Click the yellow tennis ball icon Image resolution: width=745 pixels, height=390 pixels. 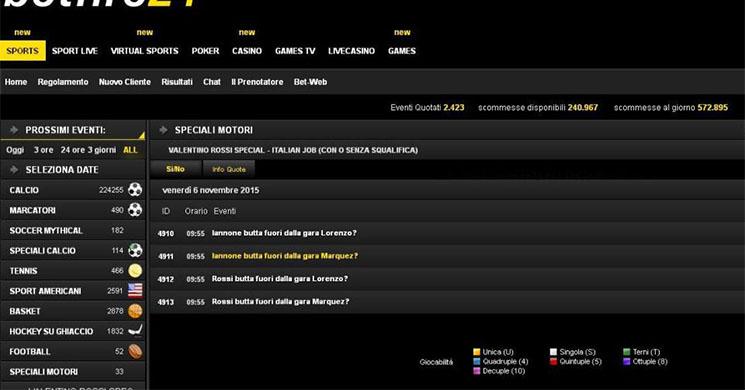135,270
